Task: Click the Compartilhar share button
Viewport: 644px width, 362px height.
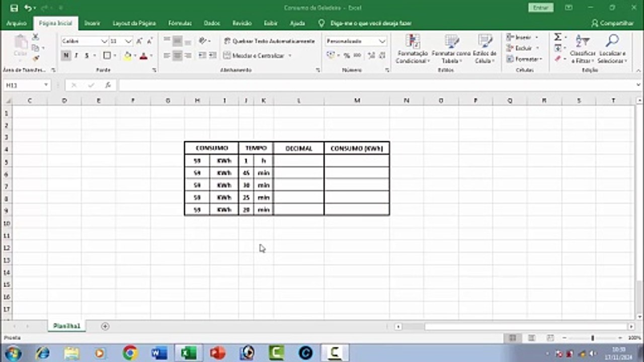Action: tap(612, 23)
